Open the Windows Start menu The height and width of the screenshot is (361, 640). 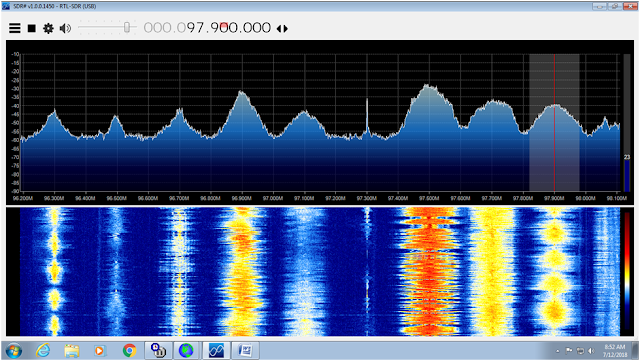[13, 351]
